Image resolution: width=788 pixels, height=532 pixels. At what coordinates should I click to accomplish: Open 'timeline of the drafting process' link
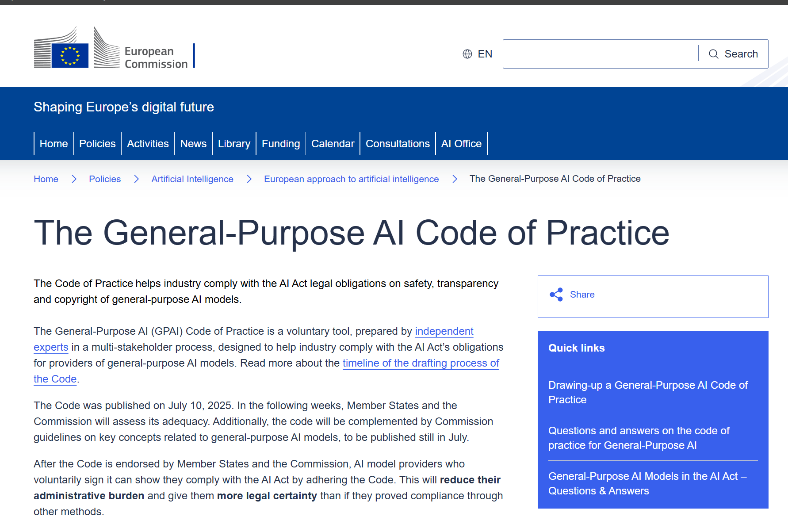421,363
